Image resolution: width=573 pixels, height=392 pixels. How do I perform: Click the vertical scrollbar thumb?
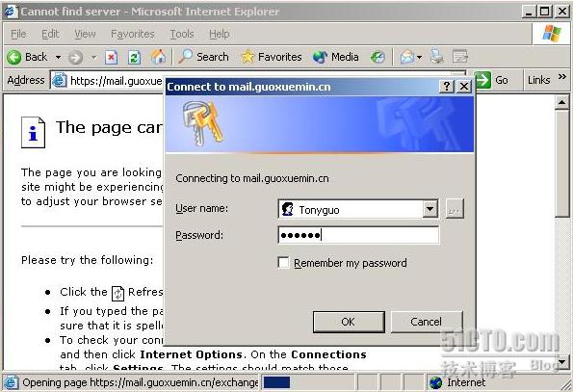pyautogui.click(x=561, y=164)
